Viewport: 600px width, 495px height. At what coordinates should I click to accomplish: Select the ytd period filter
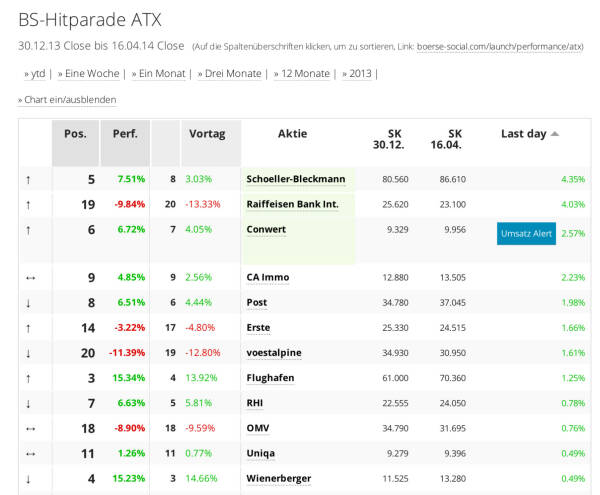(38, 74)
